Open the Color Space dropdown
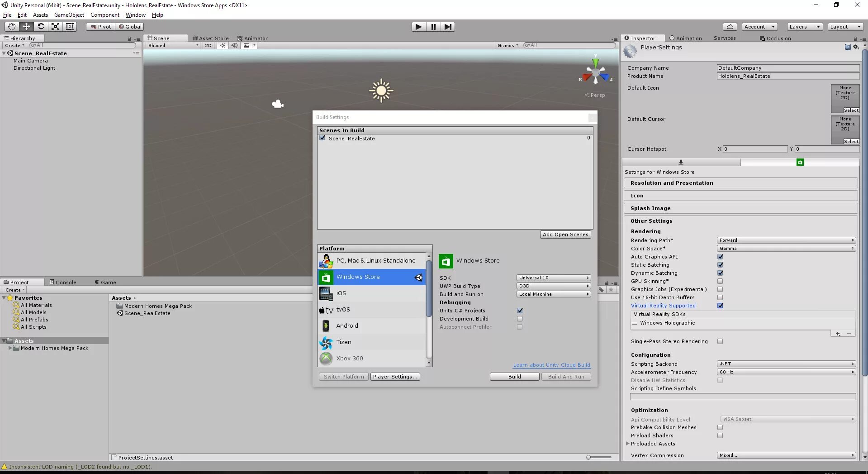Image resolution: width=868 pixels, height=474 pixels. click(x=786, y=249)
